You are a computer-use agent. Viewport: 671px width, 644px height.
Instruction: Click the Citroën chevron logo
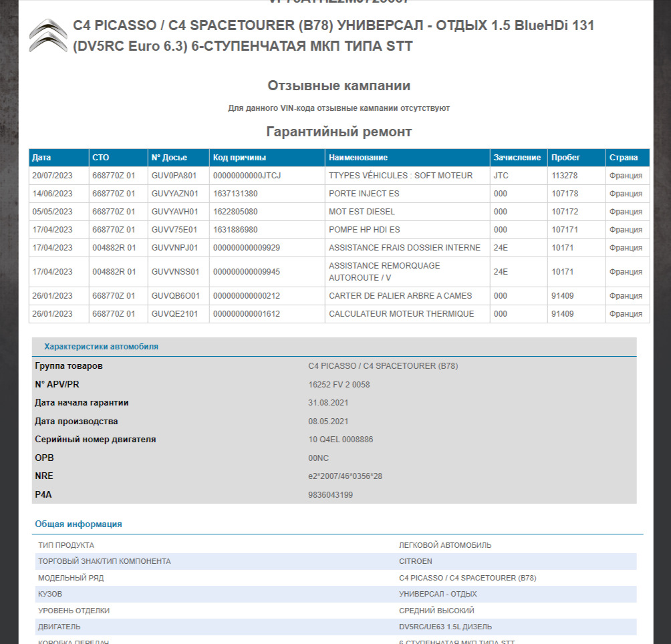coord(48,36)
